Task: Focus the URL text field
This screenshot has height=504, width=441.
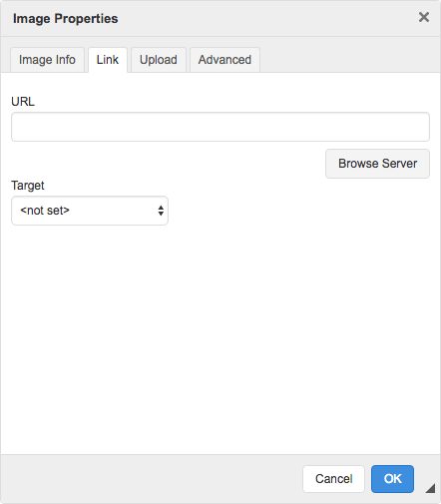Action: (220, 127)
